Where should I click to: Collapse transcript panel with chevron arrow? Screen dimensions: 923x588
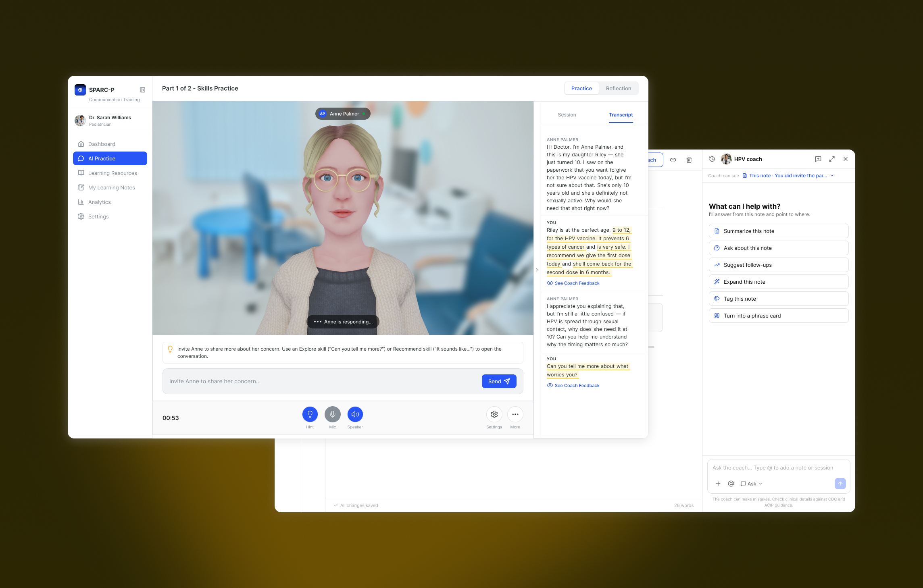537,270
